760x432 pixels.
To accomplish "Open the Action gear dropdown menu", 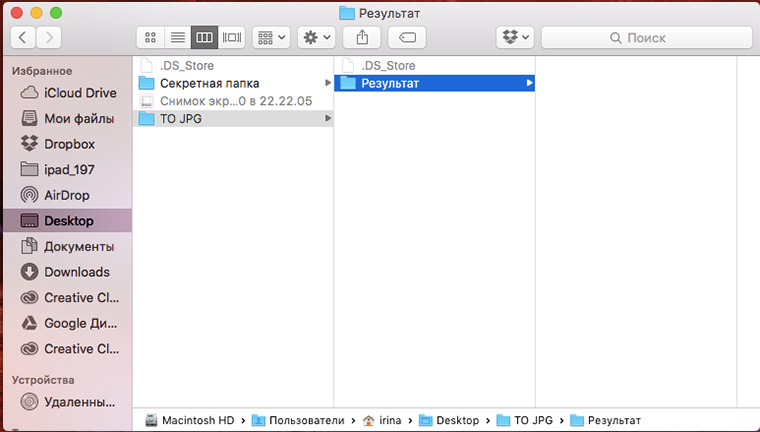I will point(316,37).
